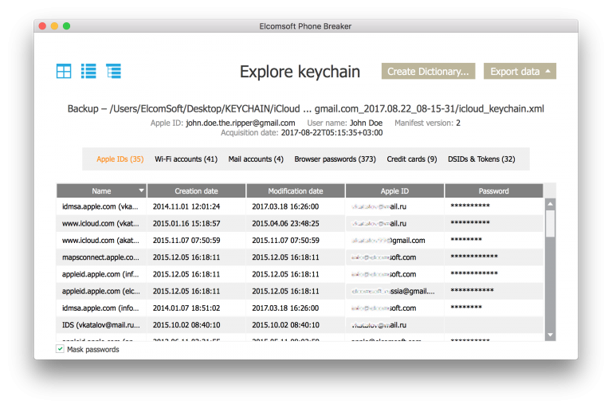612x408 pixels.
Task: Switch to the grid view icon
Action: tap(64, 71)
